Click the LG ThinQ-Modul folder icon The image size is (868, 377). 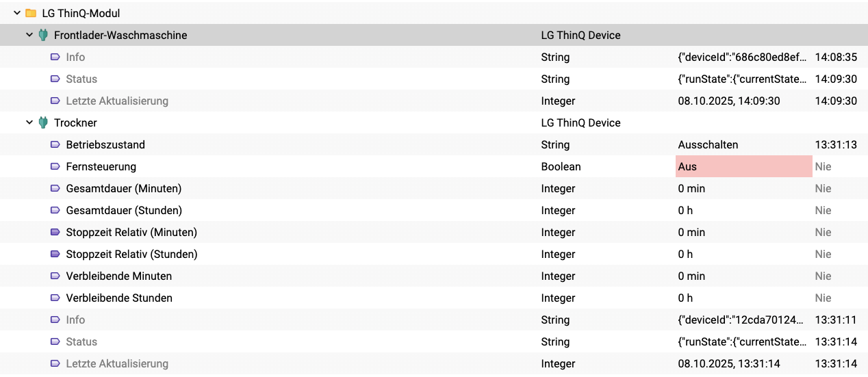pyautogui.click(x=30, y=13)
